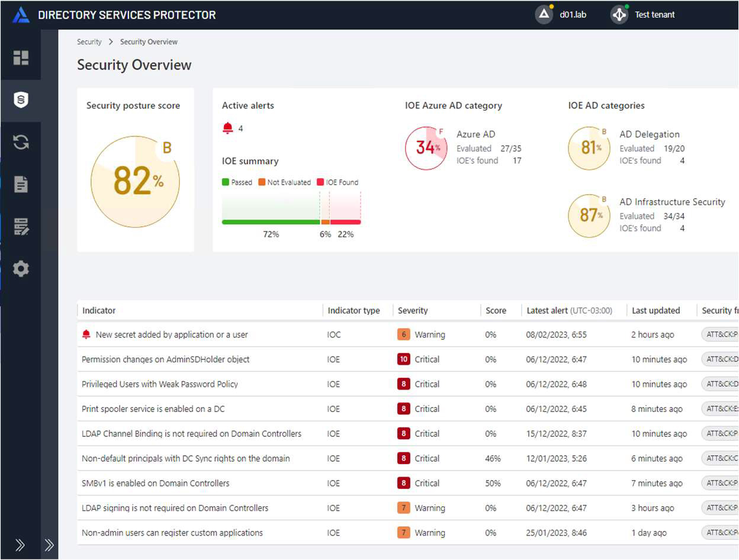Click the red bell under Active alerts
Image resolution: width=739 pixels, height=560 pixels.
click(228, 128)
